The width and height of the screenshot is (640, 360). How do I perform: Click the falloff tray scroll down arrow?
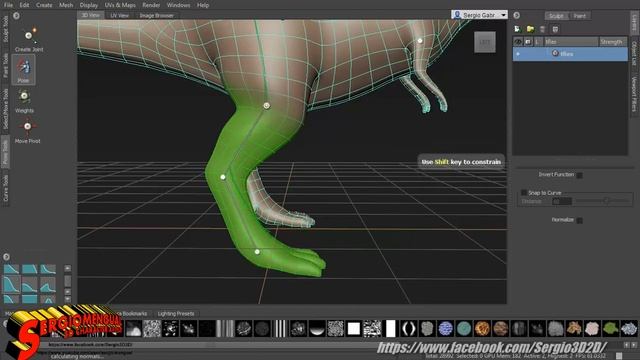tap(67, 299)
